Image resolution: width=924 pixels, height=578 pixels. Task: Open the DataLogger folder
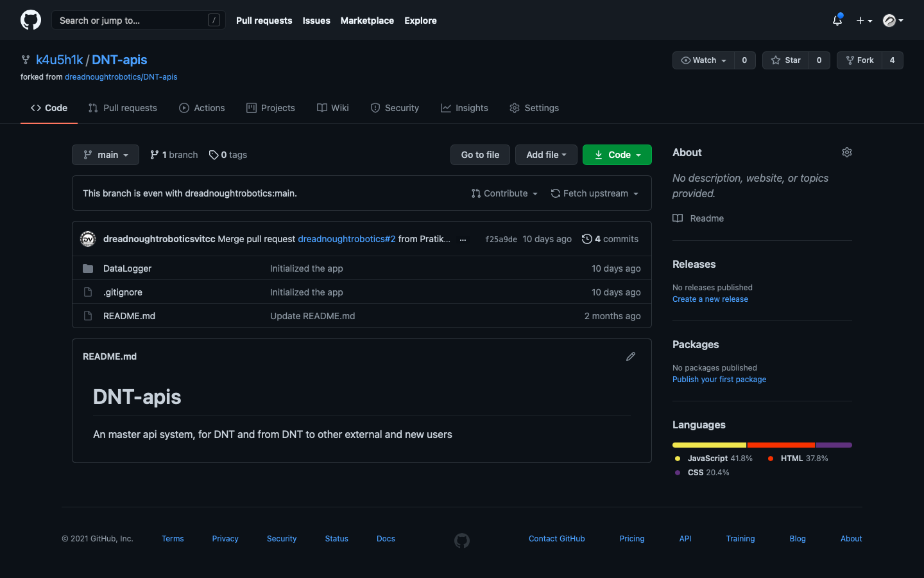[x=127, y=268]
